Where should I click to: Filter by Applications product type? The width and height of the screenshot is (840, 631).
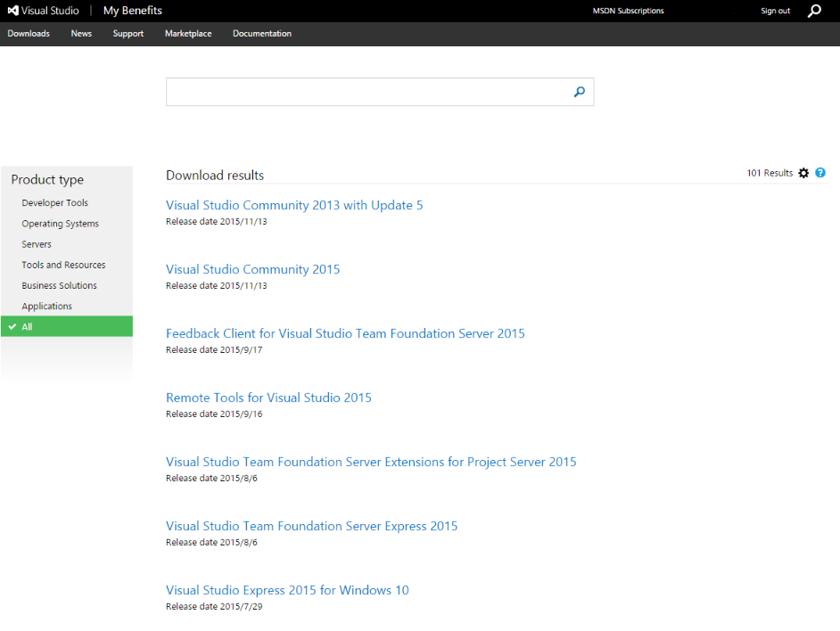point(46,307)
